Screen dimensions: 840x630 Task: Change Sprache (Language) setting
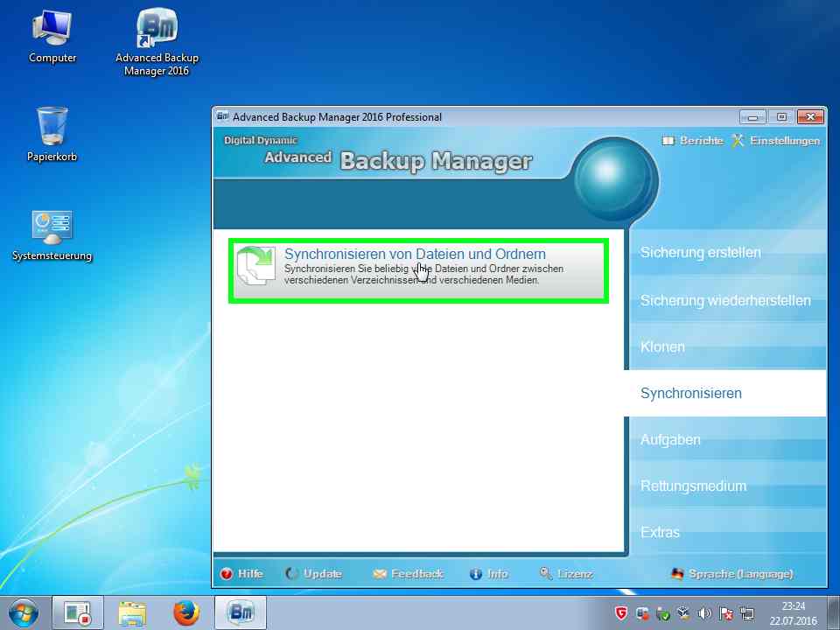click(741, 574)
